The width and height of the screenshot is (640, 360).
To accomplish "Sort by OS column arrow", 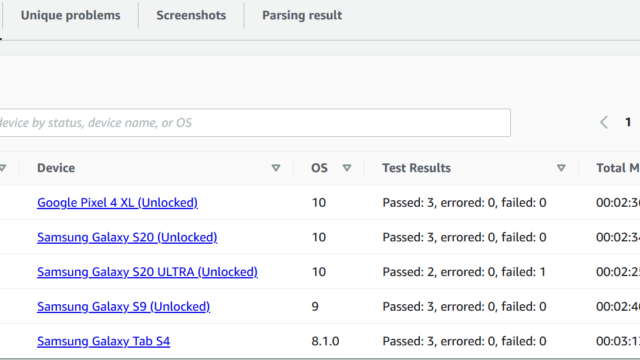I will pyautogui.click(x=347, y=168).
